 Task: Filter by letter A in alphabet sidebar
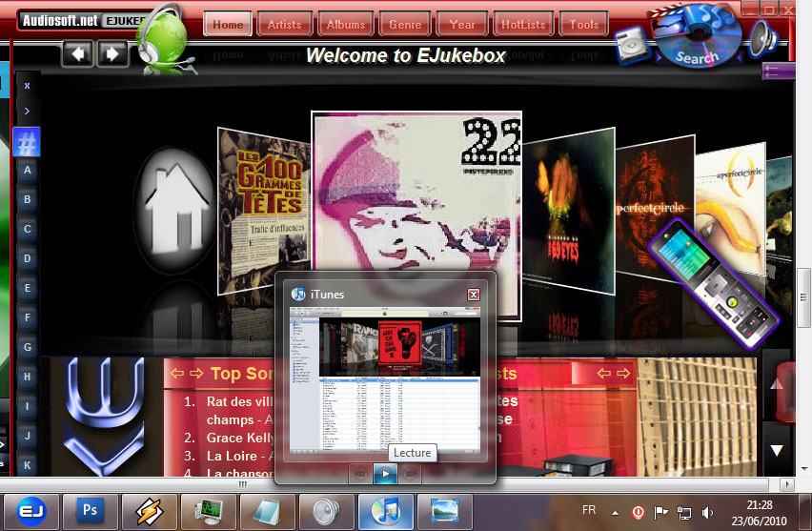pos(28,170)
